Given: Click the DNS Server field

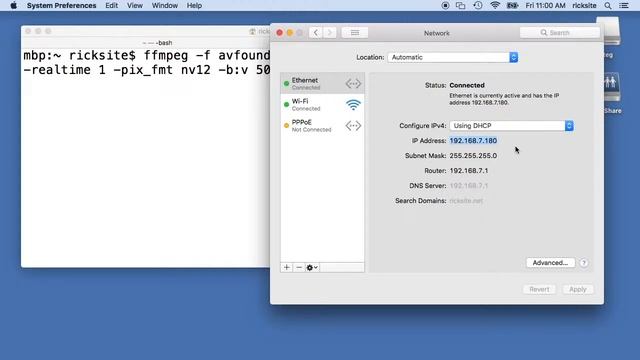Looking at the screenshot, I should [x=469, y=186].
